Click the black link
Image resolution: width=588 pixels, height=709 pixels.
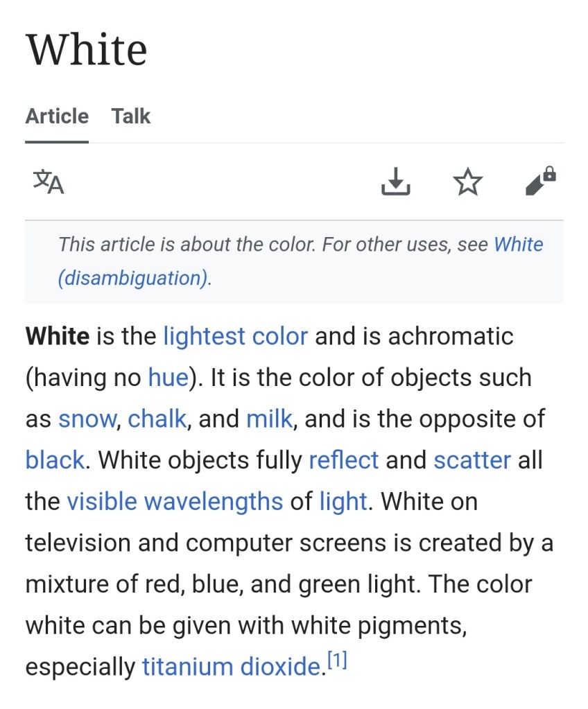point(55,459)
